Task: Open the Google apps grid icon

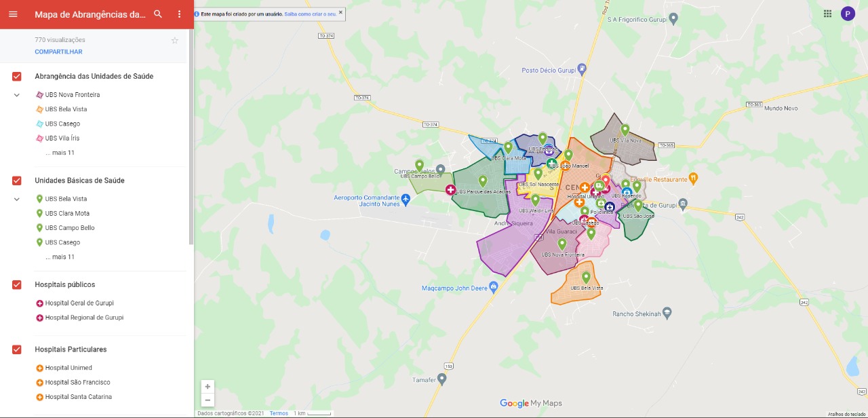Action: (827, 14)
